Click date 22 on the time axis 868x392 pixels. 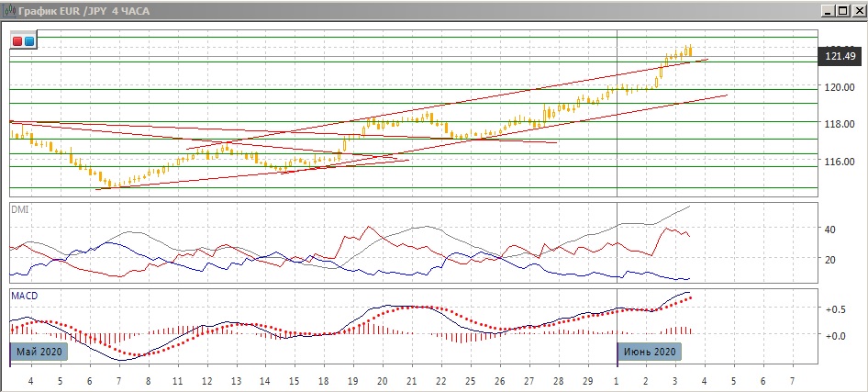[x=441, y=382]
